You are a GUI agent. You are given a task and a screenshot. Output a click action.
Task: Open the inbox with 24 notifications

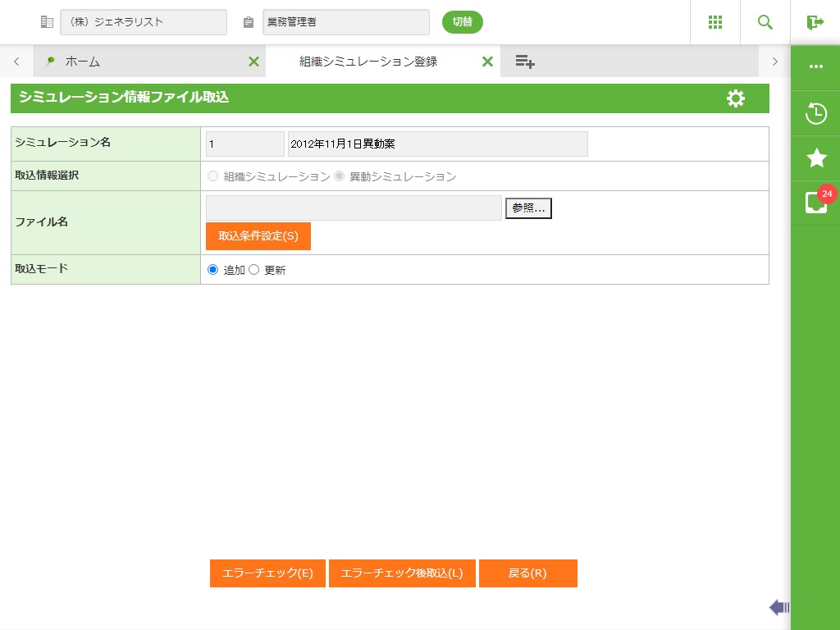815,203
